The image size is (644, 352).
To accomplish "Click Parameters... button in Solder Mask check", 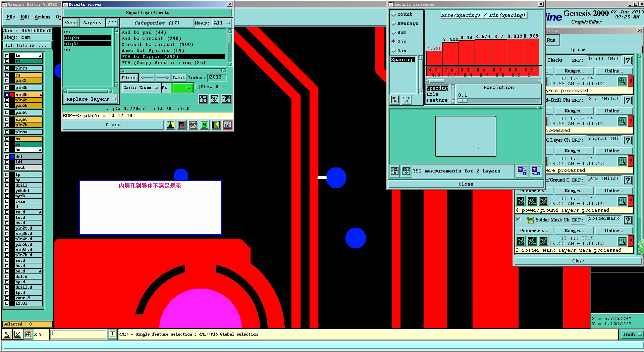I will 534,231.
